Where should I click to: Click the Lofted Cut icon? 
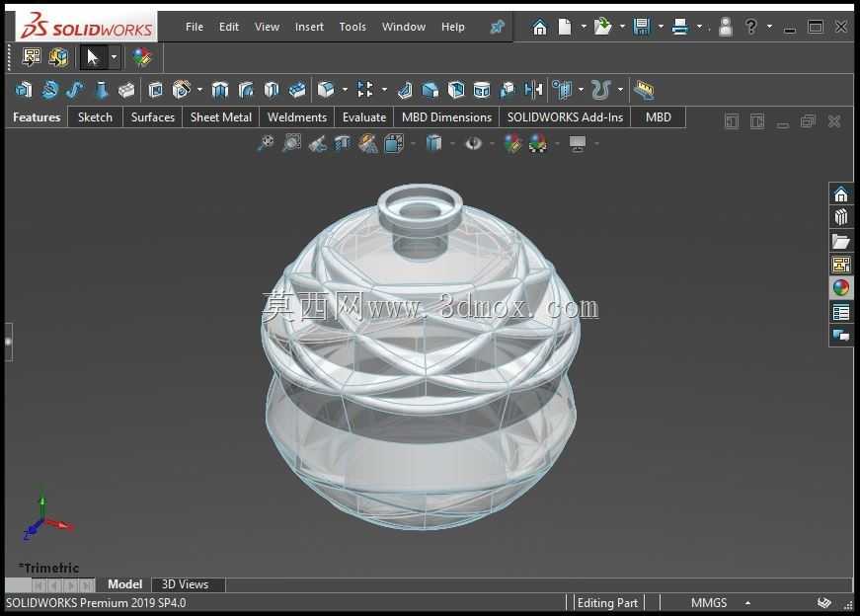[272, 90]
